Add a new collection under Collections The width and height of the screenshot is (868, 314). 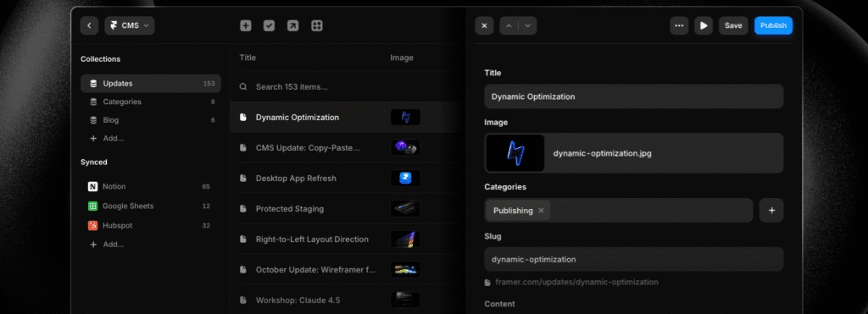(107, 138)
